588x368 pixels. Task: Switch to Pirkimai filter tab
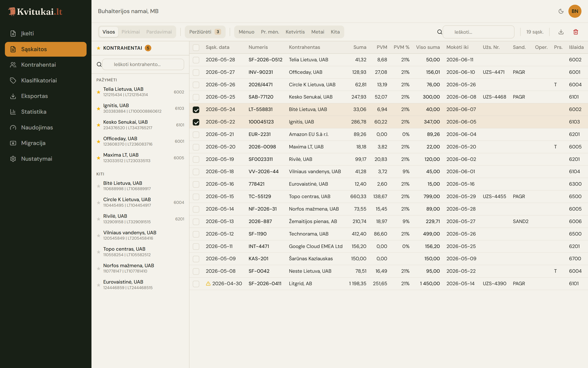pyautogui.click(x=130, y=32)
